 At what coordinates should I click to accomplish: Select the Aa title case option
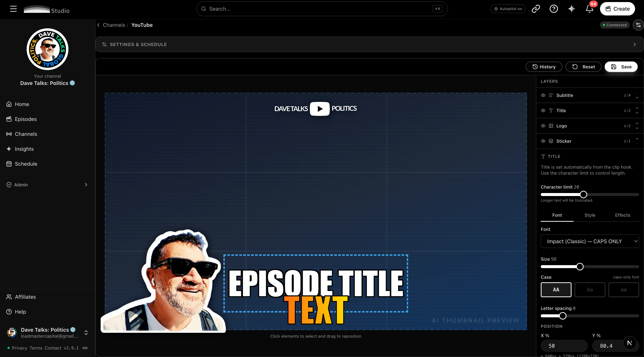point(590,290)
